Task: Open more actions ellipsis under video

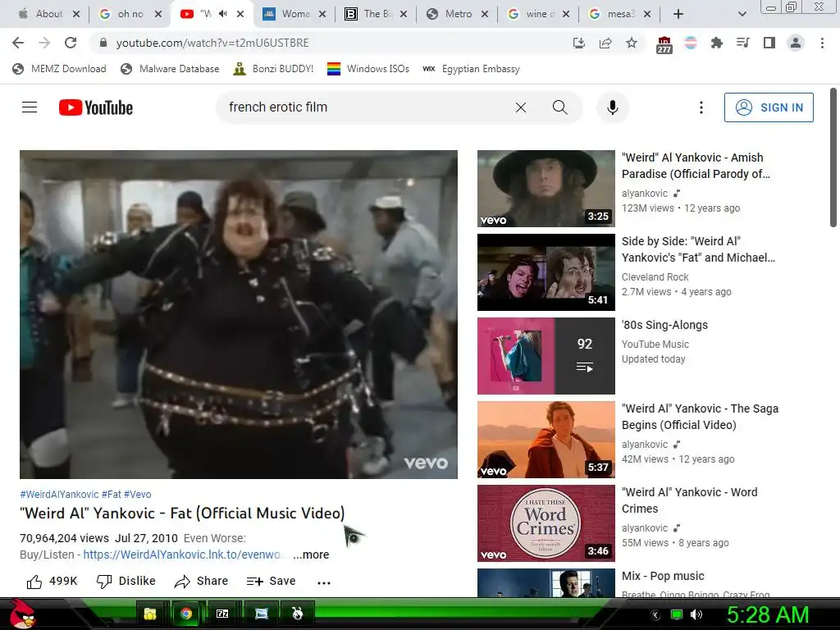Action: coord(324,582)
